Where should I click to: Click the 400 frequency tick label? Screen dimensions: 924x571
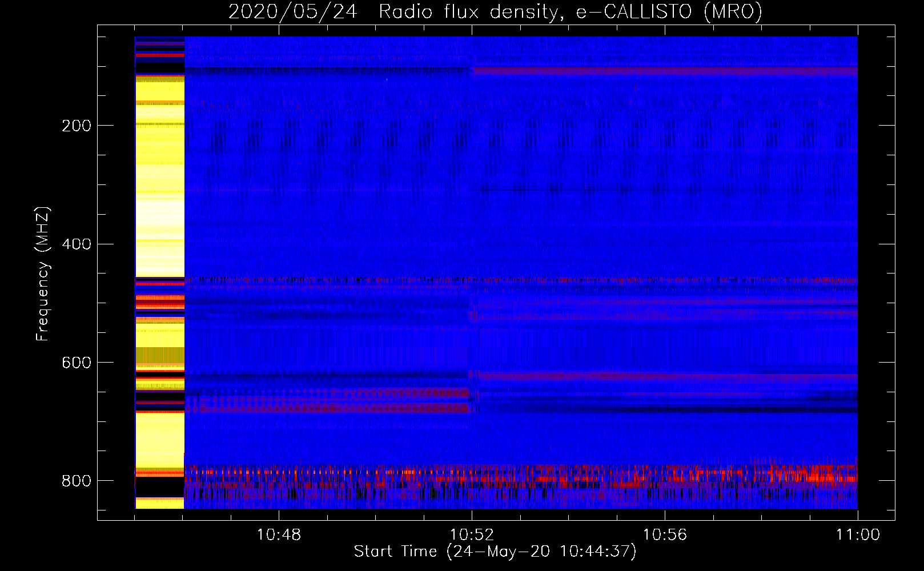77,244
